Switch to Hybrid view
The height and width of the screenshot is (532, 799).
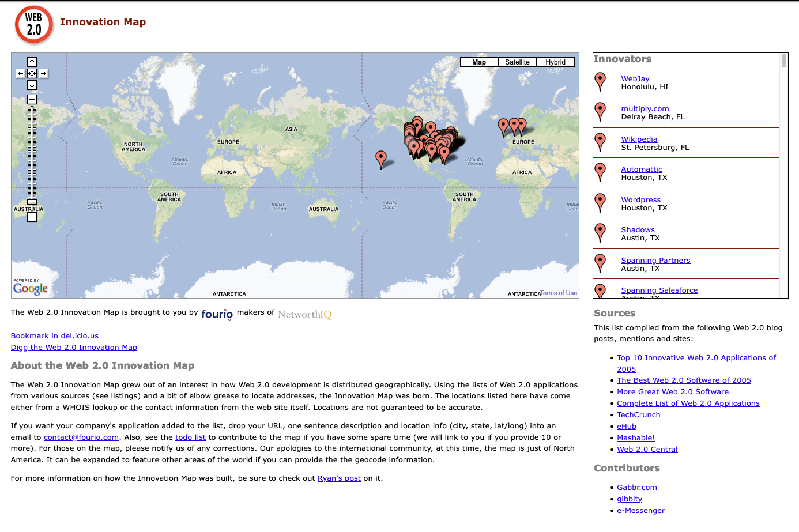(x=555, y=62)
